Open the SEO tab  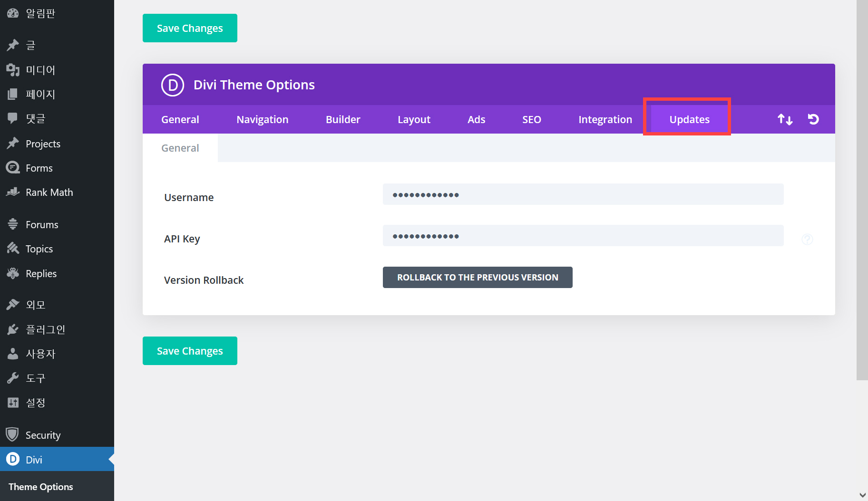[532, 119]
